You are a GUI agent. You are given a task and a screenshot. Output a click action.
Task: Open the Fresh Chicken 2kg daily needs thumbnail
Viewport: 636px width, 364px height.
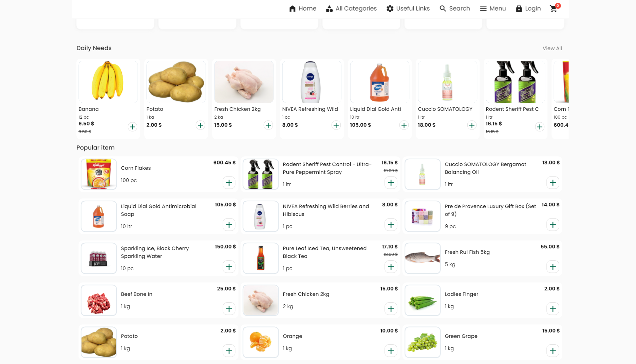[244, 82]
